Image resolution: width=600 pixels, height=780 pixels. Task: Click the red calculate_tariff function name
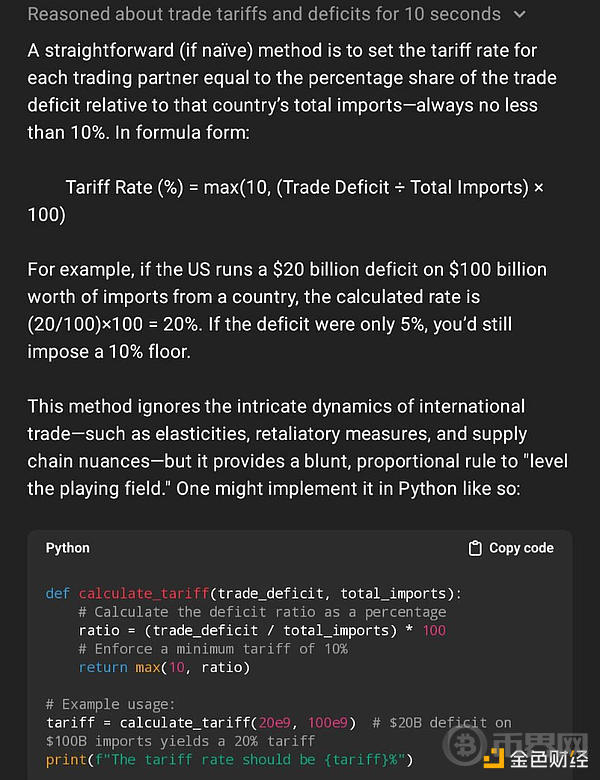tap(144, 593)
